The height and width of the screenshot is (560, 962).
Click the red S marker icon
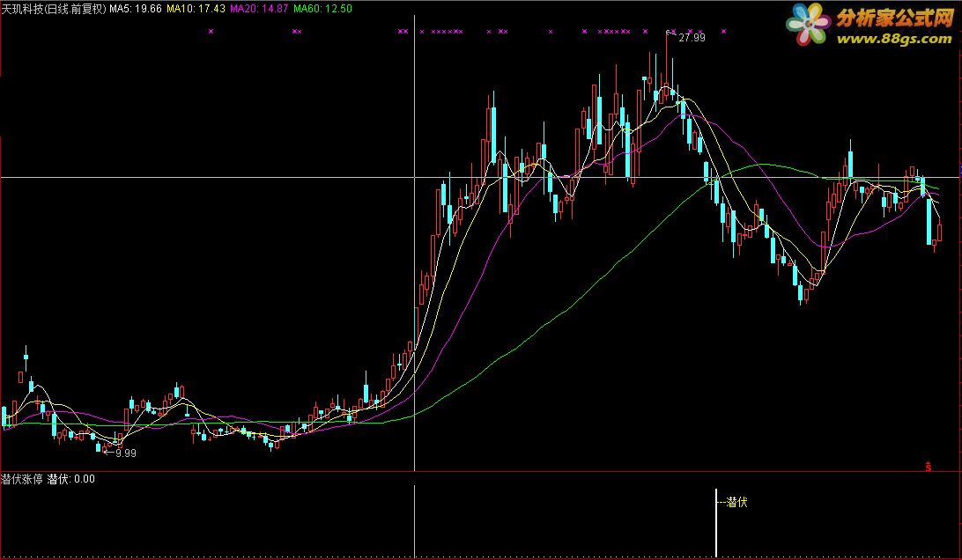pos(929,467)
